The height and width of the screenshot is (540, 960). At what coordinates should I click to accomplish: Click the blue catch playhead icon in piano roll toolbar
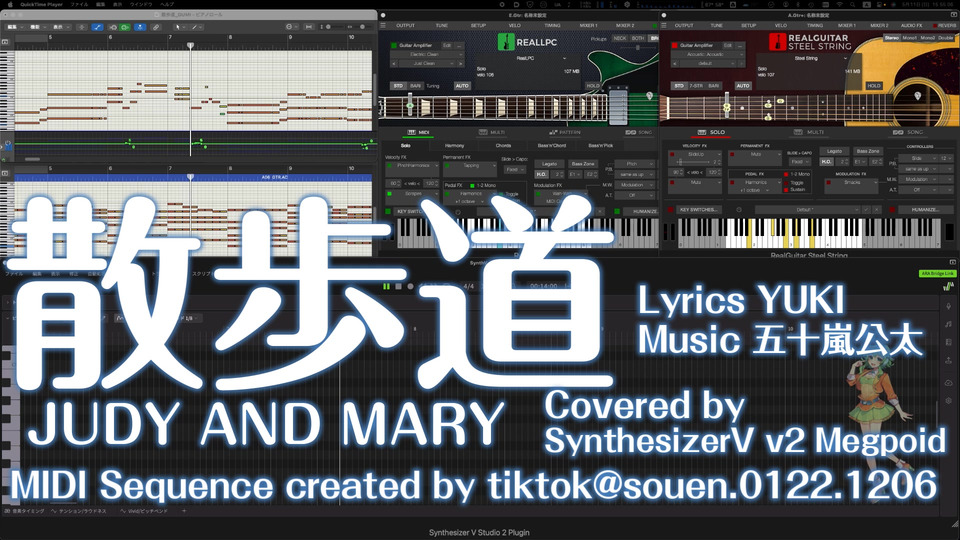140,28
